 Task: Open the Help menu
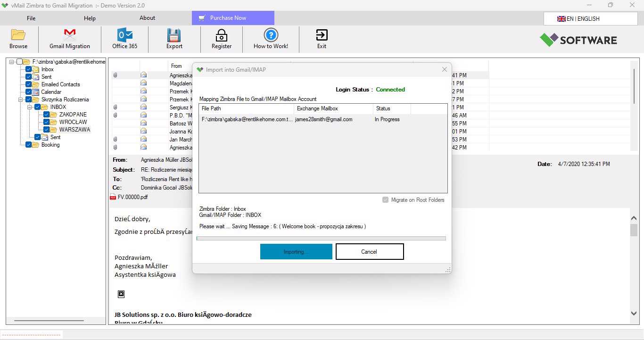point(90,18)
